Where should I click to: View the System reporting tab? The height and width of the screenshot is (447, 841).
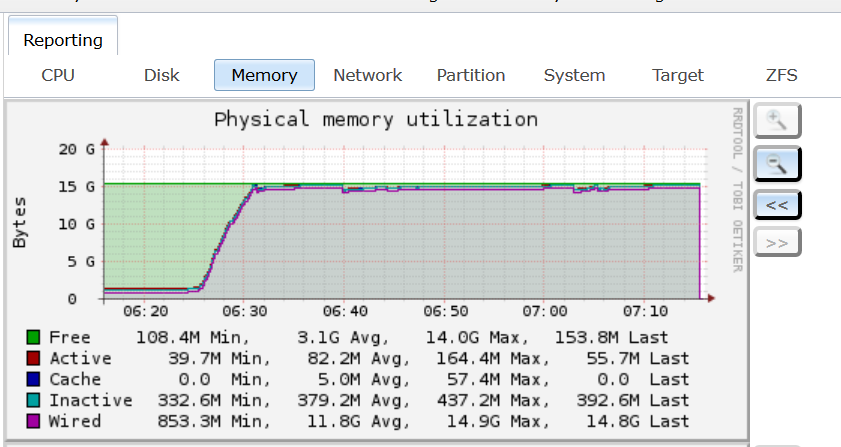574,75
